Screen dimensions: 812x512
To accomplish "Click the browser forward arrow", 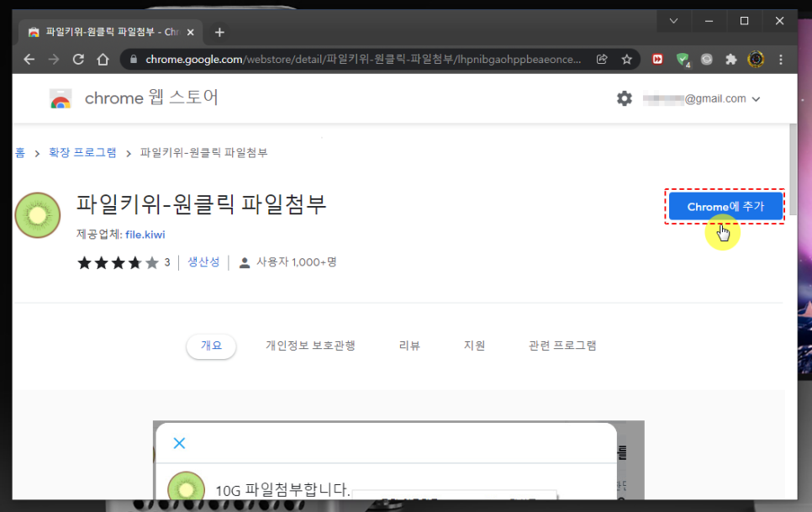I will coord(53,60).
